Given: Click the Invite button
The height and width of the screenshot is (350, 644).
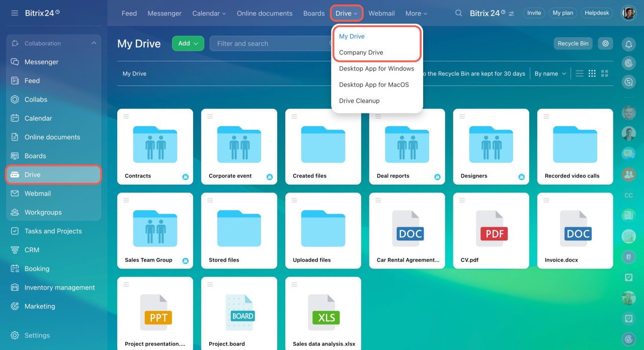Looking at the screenshot, I should click(534, 13).
